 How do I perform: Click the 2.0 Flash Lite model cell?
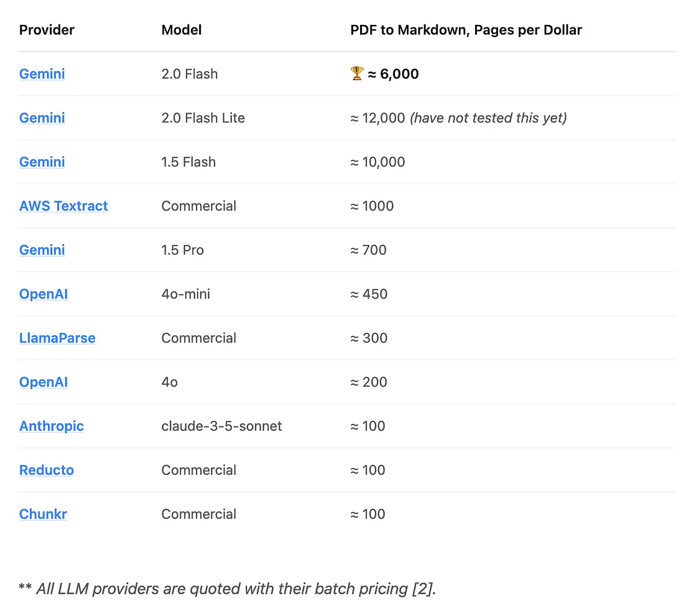tap(203, 117)
